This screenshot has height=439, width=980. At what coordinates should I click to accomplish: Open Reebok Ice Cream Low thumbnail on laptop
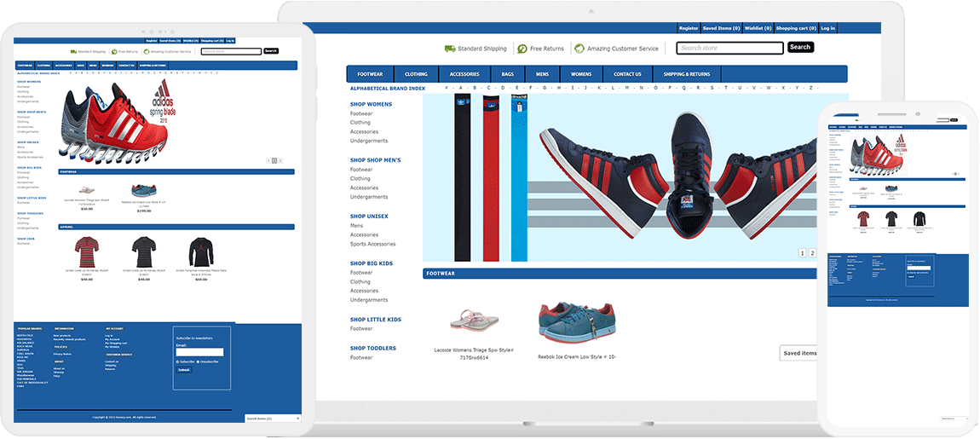[577, 321]
